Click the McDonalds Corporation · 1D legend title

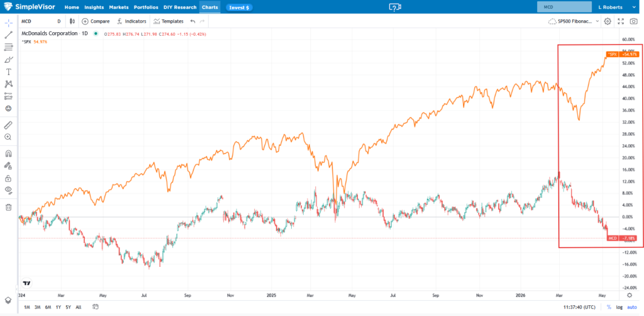coord(54,34)
